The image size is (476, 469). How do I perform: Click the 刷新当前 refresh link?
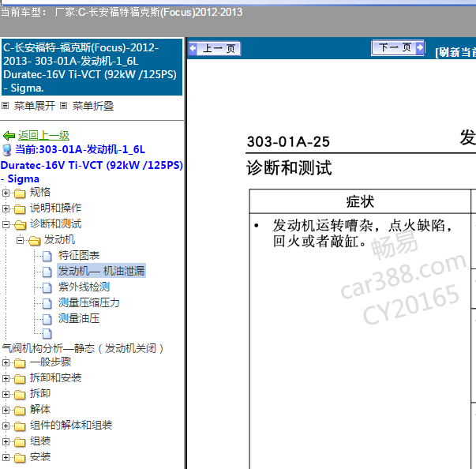point(455,52)
